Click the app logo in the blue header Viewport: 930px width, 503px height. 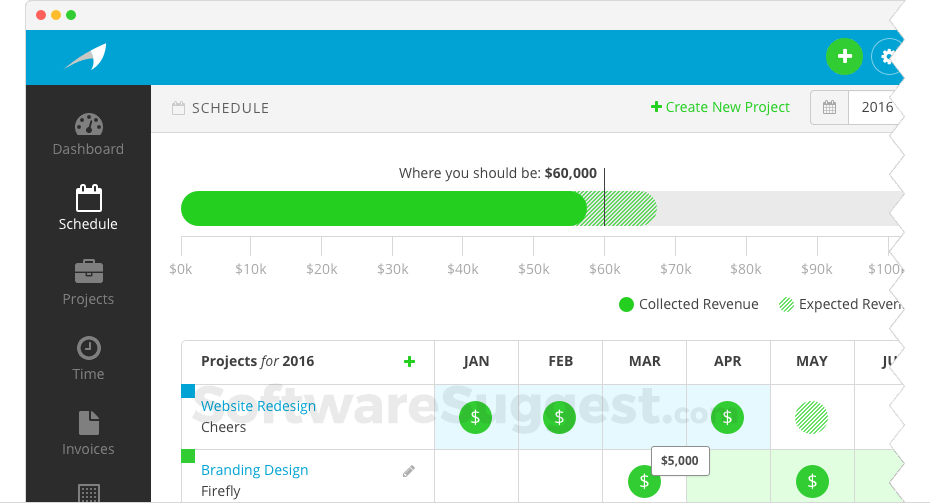[86, 57]
